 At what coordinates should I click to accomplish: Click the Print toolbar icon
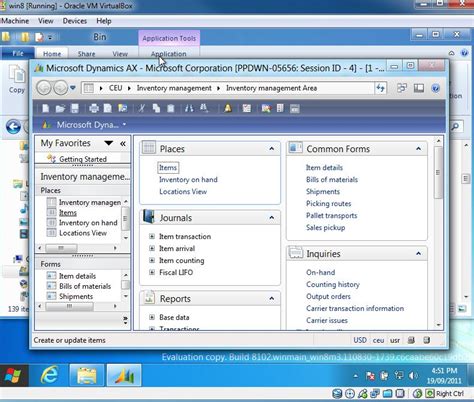pos(94,108)
